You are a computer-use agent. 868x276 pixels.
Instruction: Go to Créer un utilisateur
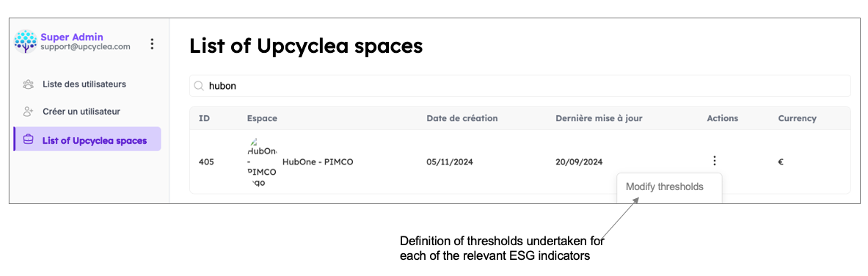[x=81, y=112]
